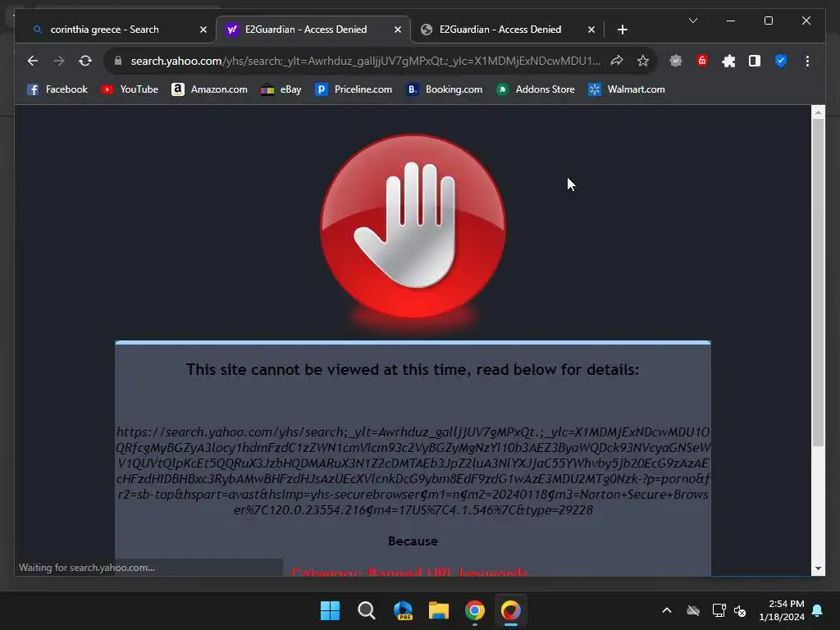Click the blocked search.yahoo.com URL text
Viewport: 840px width, 630px height.
tap(413, 471)
